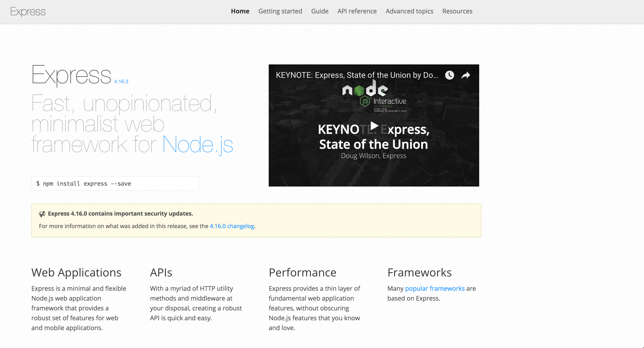The height and width of the screenshot is (348, 644).
Task: Click the Express logo in the header
Action: point(28,11)
